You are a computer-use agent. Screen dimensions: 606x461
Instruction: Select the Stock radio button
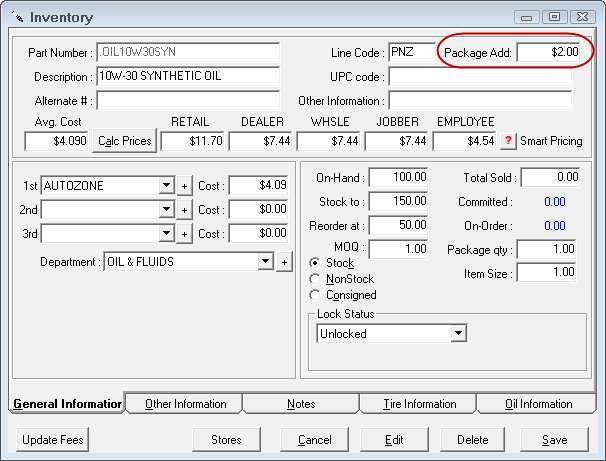click(315, 263)
